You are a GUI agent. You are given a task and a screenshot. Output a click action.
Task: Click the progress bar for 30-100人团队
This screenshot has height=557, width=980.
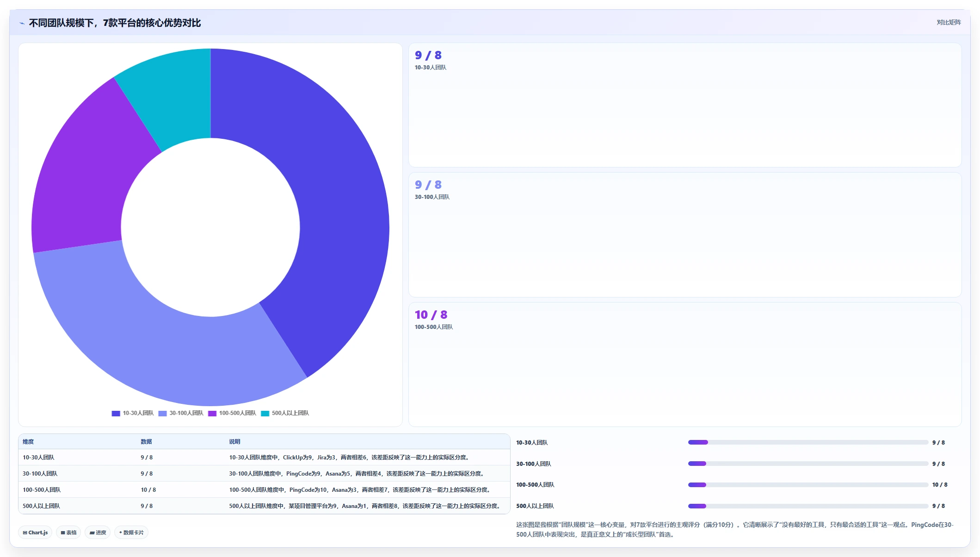(808, 464)
